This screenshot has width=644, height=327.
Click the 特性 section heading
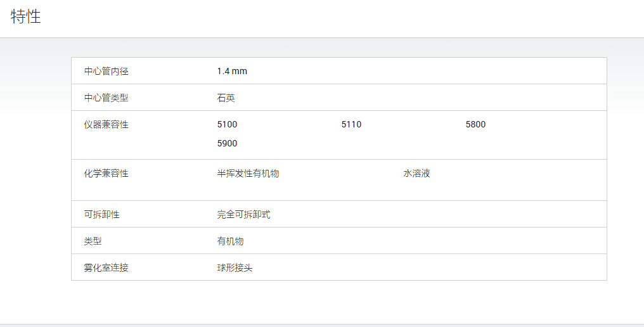[25, 17]
